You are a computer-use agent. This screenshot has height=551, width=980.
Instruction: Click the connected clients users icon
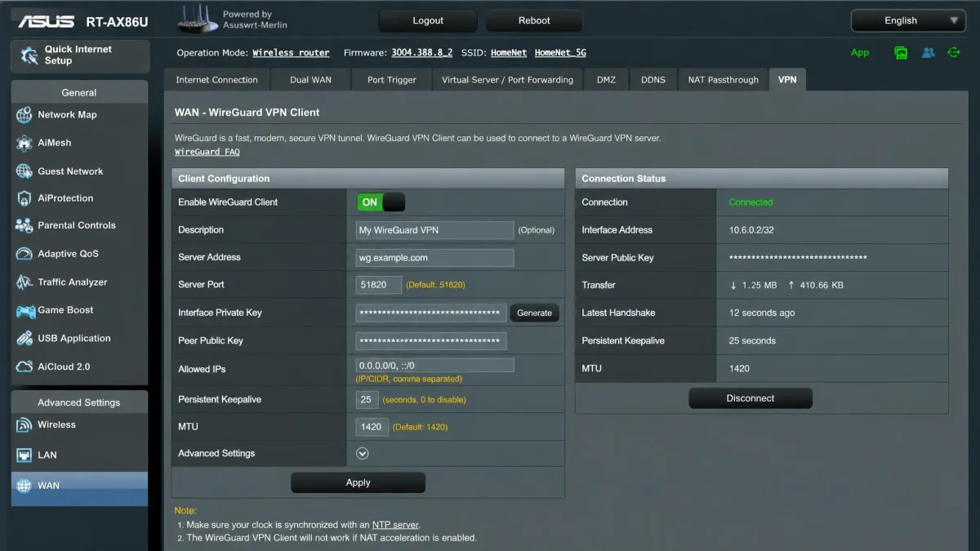point(929,52)
